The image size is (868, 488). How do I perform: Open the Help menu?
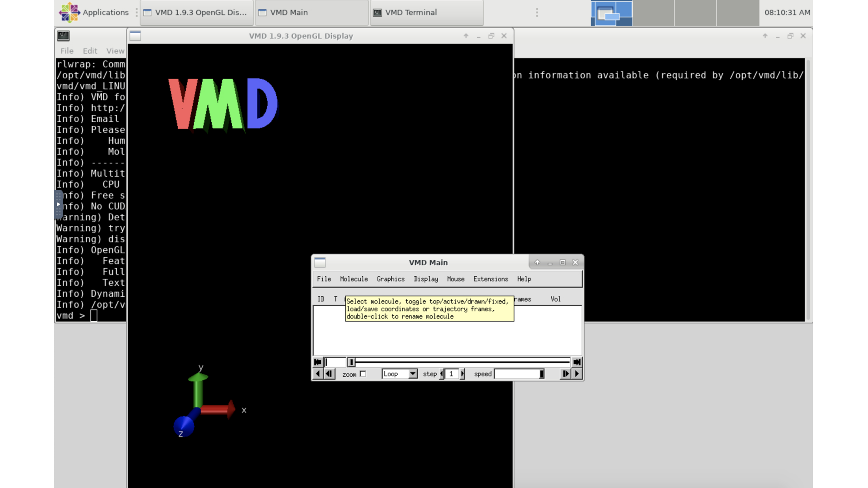[524, 279]
